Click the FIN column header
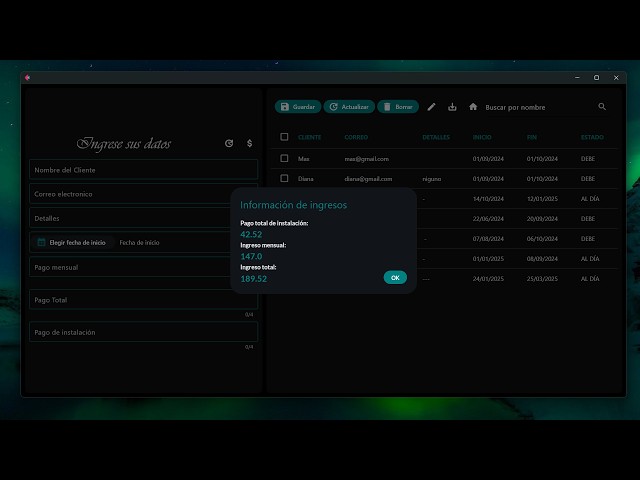 (x=531, y=137)
